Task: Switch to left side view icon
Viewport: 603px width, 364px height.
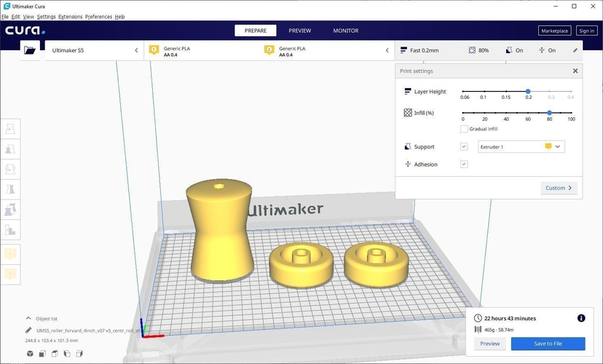Action: tap(67, 354)
